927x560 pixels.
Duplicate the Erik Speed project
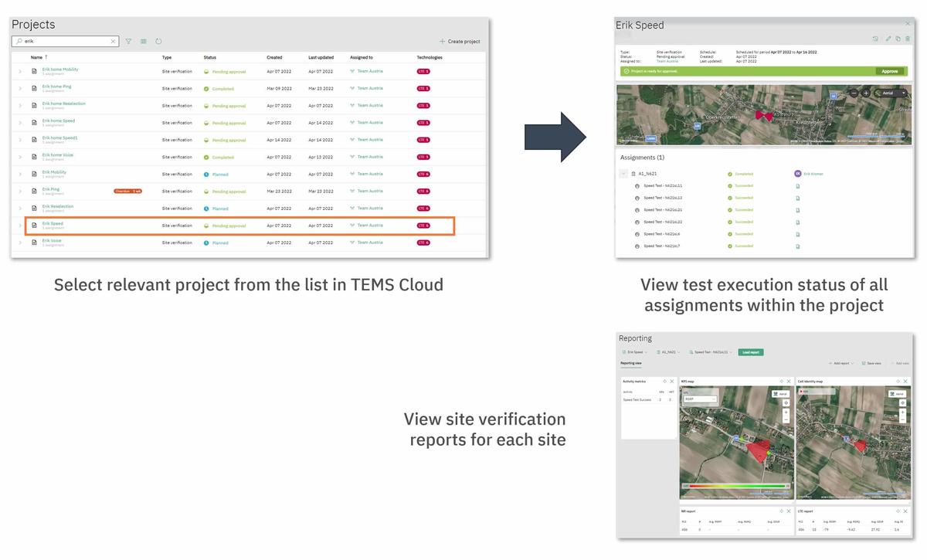(x=898, y=39)
